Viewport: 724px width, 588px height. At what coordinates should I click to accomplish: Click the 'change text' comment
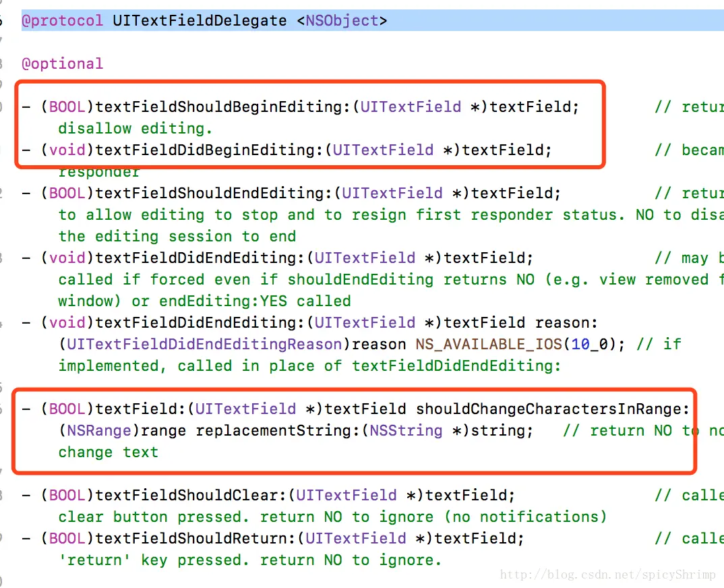[x=108, y=452]
